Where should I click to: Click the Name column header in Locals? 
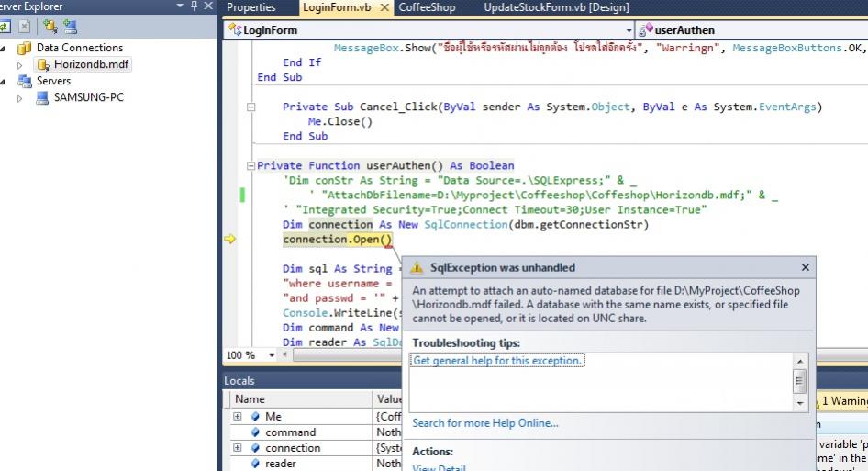[x=301, y=399]
